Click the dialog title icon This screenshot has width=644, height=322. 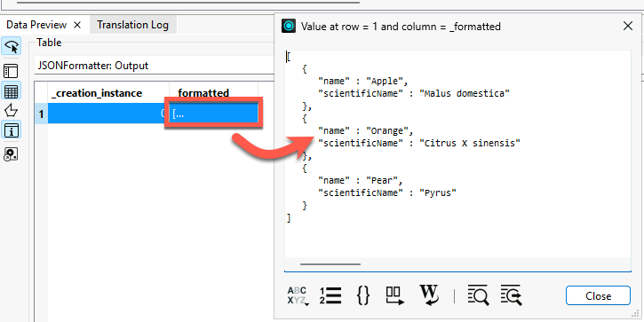[x=290, y=27]
